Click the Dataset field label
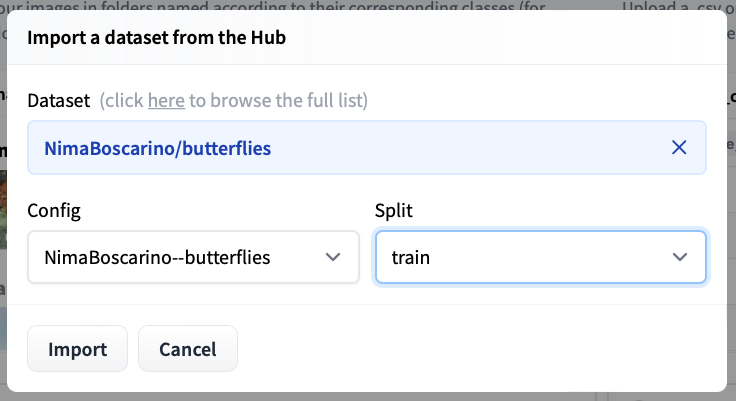 pos(58,100)
